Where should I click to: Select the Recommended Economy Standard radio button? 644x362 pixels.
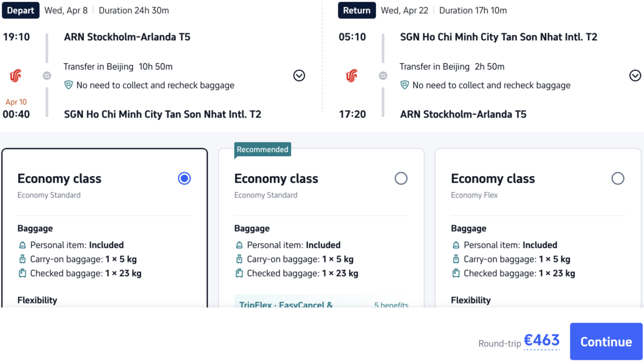401,178
